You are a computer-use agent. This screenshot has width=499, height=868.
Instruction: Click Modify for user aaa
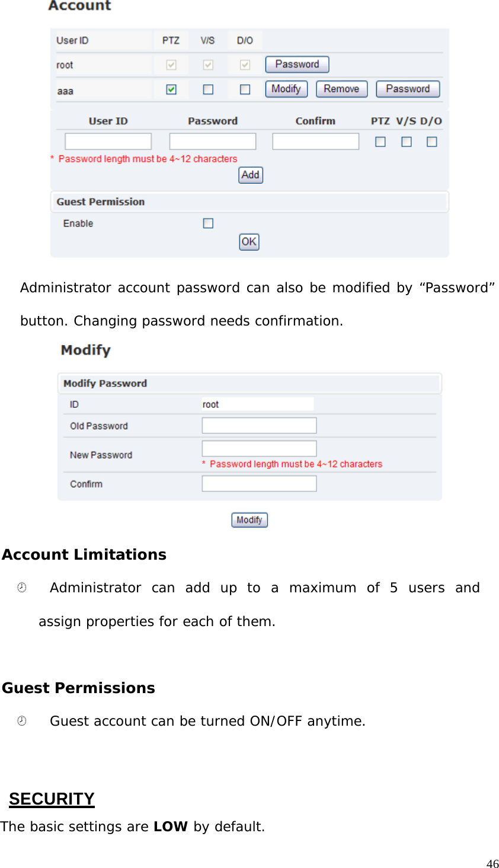pyautogui.click(x=286, y=88)
